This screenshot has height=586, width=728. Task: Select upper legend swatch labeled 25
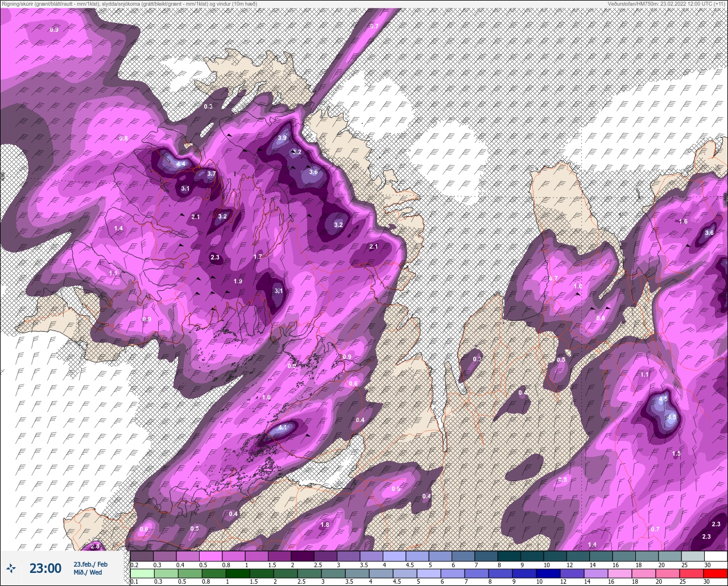pyautogui.click(x=693, y=556)
